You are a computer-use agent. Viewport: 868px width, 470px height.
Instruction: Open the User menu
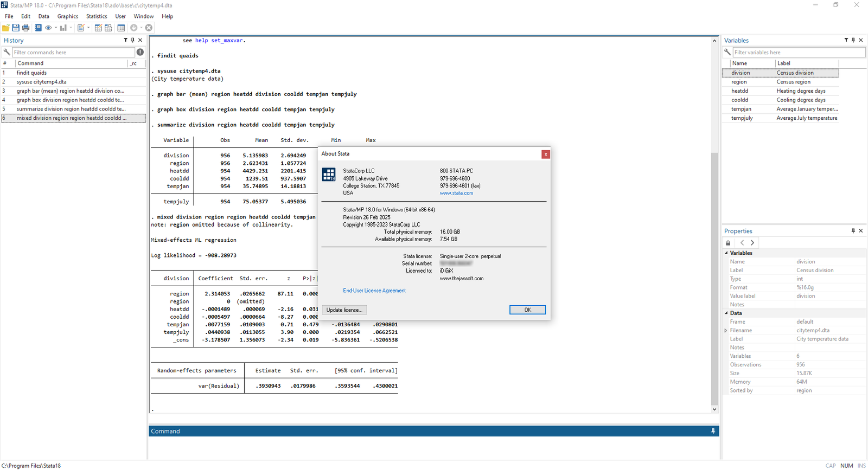point(120,16)
